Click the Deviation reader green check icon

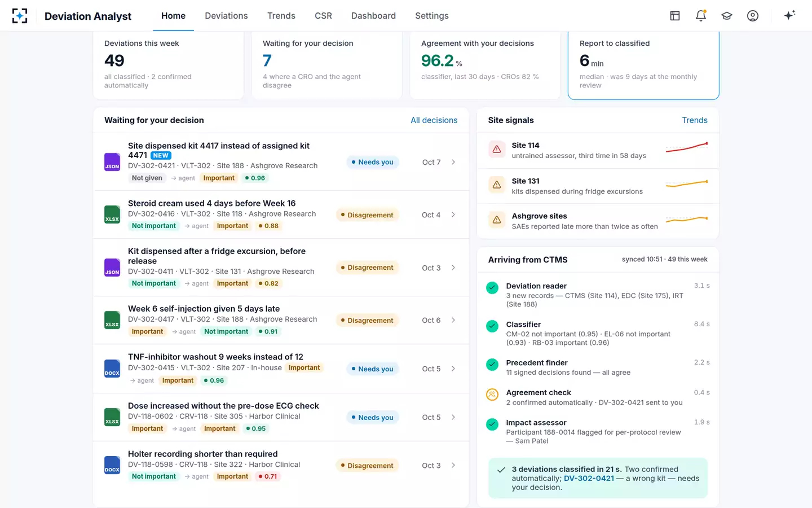(492, 288)
